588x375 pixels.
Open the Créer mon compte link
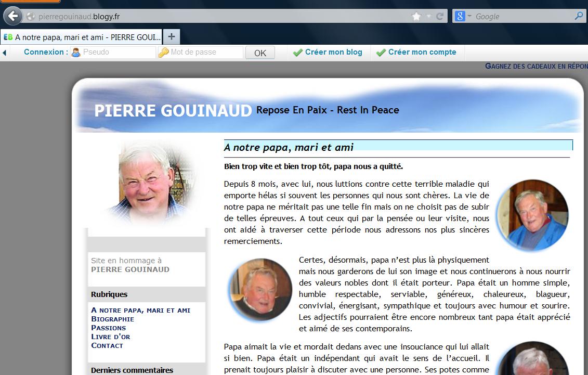[416, 52]
